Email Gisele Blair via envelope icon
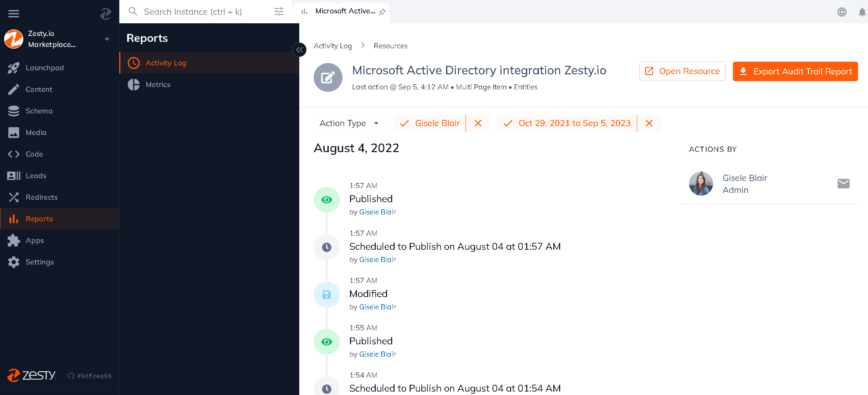The height and width of the screenshot is (395, 868). (x=844, y=184)
